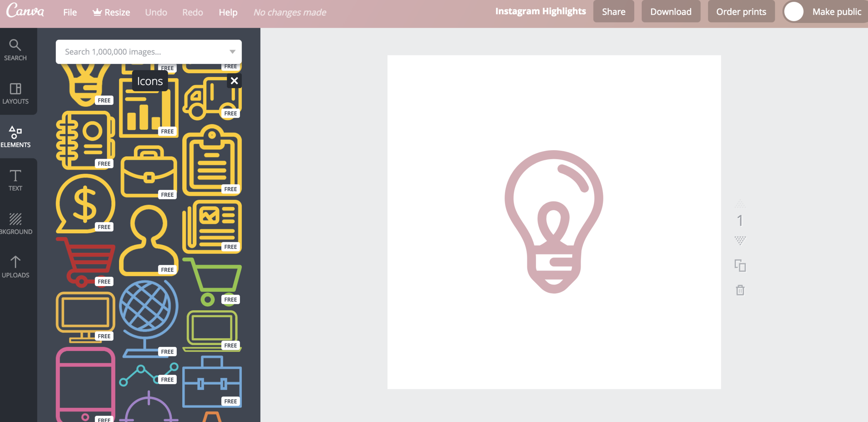The height and width of the screenshot is (422, 868).
Task: Click the delete page trash icon
Action: [740, 290]
